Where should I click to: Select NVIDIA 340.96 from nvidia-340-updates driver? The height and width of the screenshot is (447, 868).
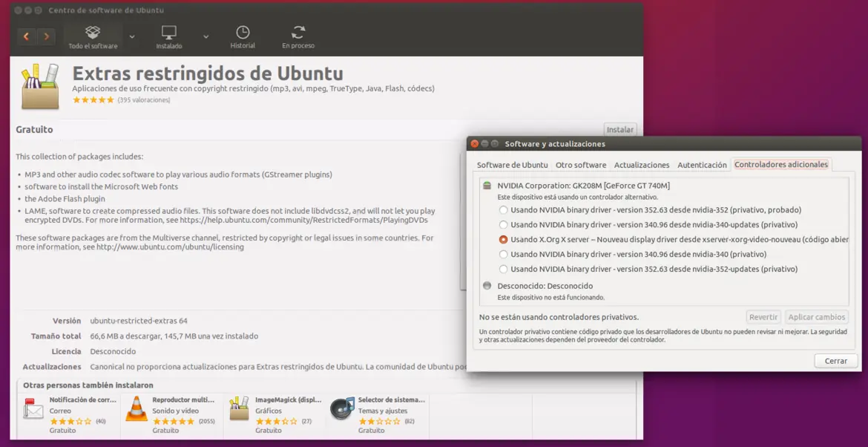tap(503, 225)
